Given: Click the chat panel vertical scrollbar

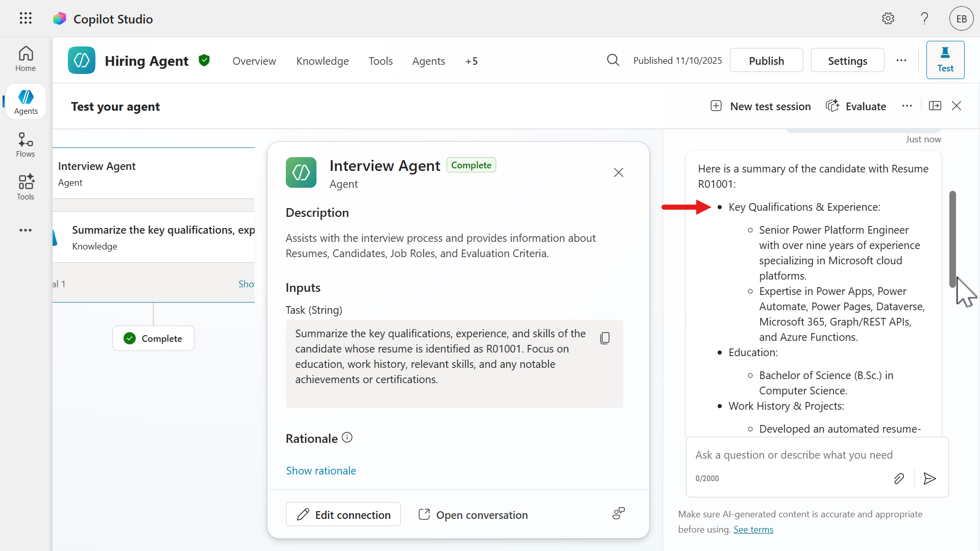Looking at the screenshot, I should (952, 239).
